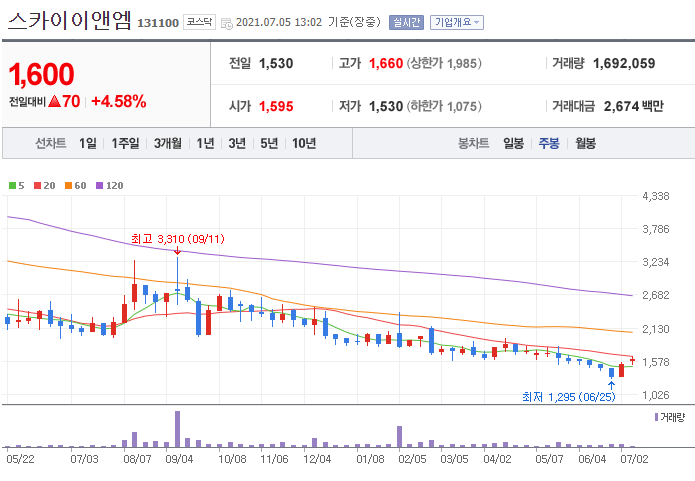Open the 스카이이앤엠 stock title link
The image size is (695, 481).
[x=68, y=21]
